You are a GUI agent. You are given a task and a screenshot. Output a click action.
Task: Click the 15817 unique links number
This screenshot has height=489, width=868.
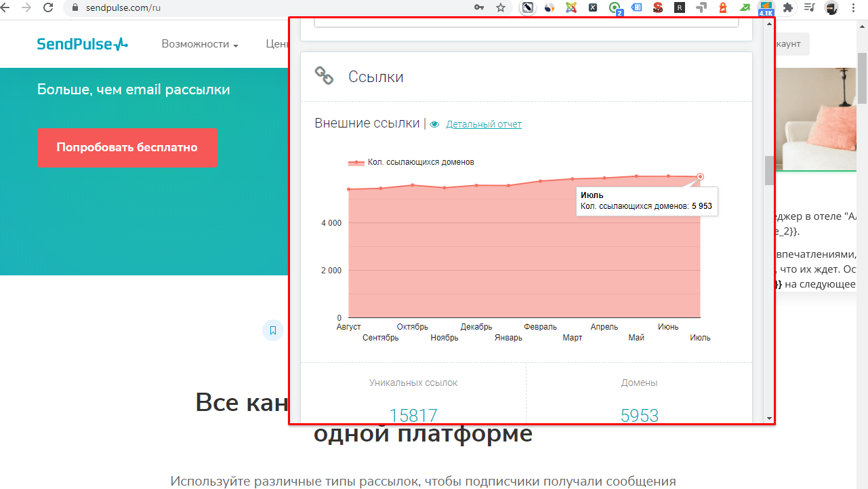click(413, 415)
